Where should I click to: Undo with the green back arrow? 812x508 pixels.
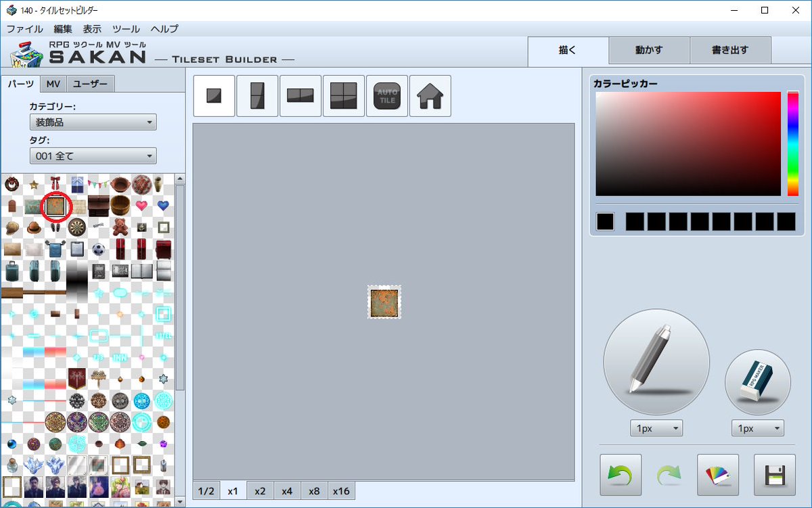tap(621, 475)
